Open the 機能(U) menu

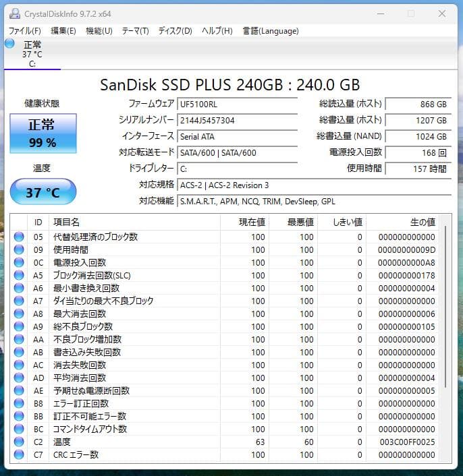pyautogui.click(x=99, y=31)
